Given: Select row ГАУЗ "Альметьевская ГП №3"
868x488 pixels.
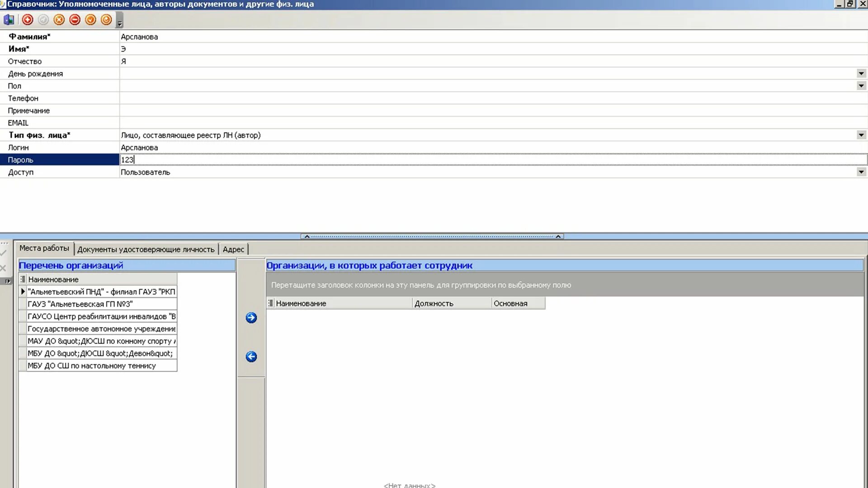Looking at the screenshot, I should coord(101,304).
